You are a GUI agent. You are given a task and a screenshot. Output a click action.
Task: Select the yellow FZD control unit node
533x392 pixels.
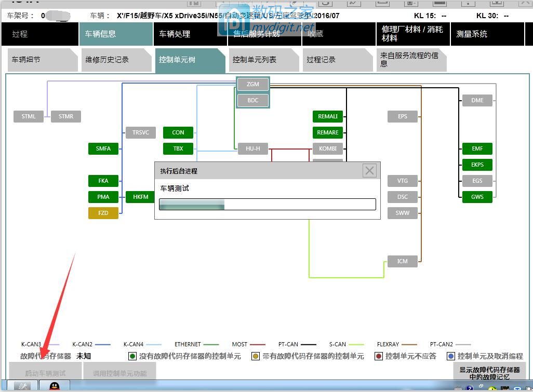coord(103,213)
